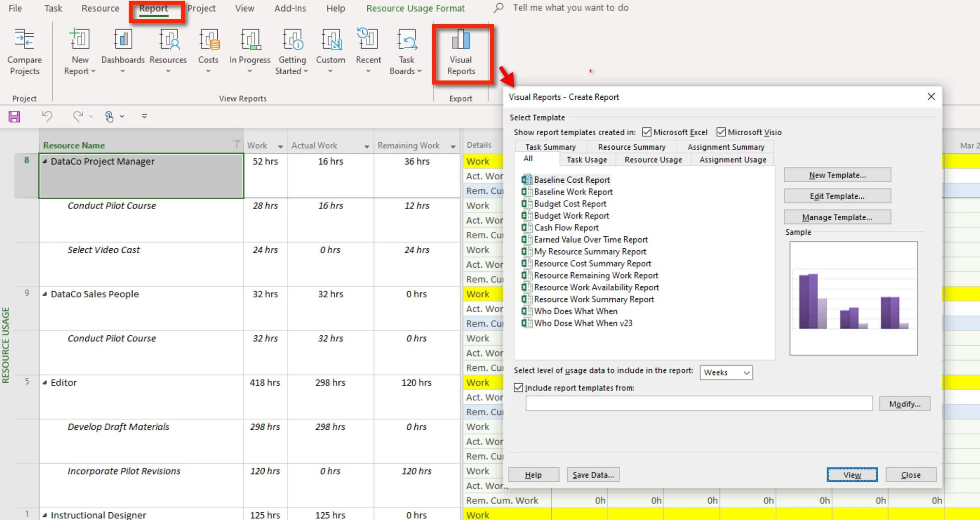
Task: Click the Tell me what you want field
Action: (570, 8)
